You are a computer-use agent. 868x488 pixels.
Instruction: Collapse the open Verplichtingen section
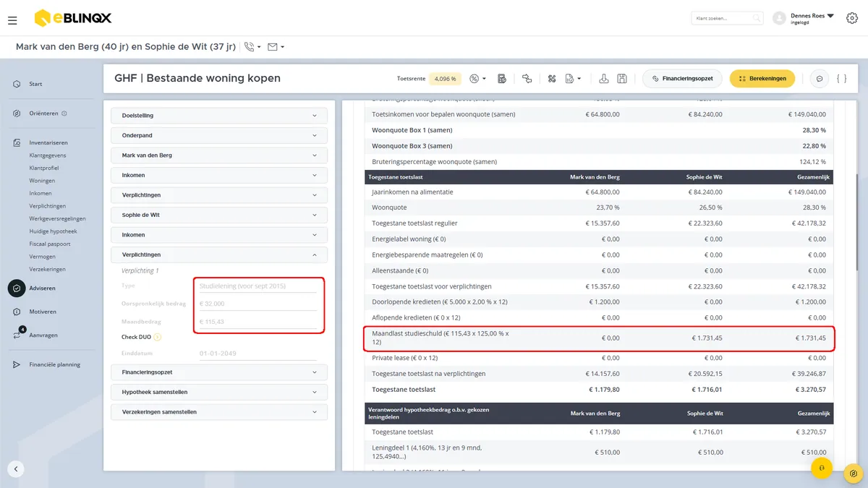(x=219, y=254)
